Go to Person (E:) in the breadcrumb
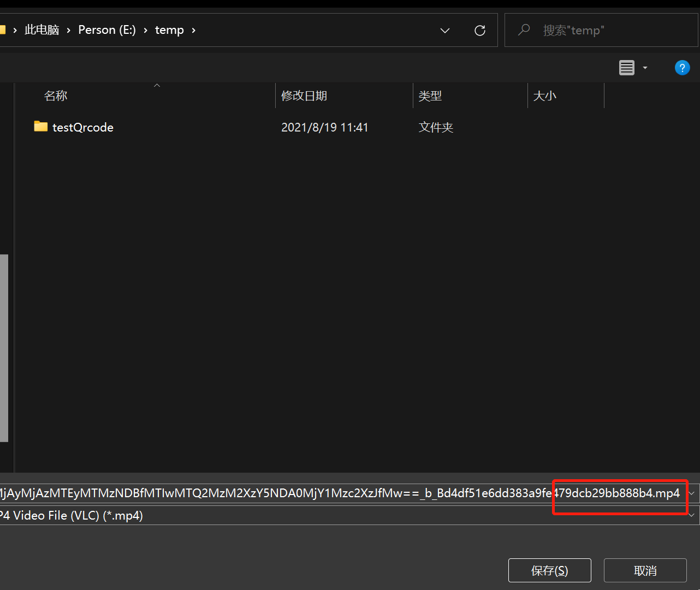This screenshot has width=700, height=590. click(x=107, y=30)
